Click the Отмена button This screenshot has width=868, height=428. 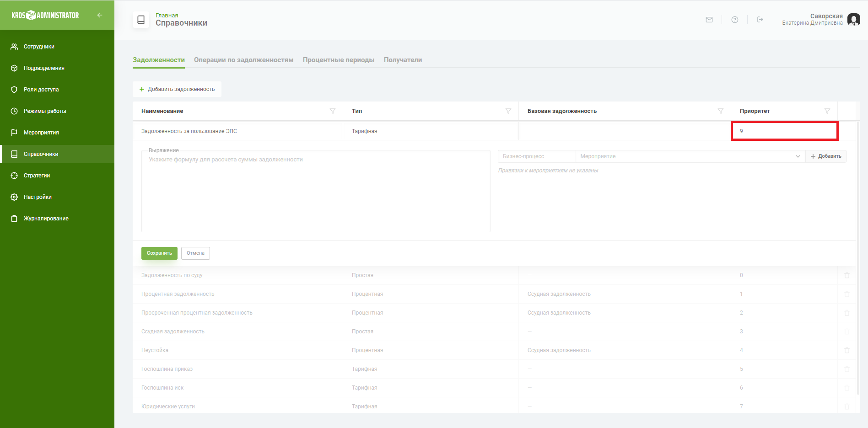click(x=195, y=253)
